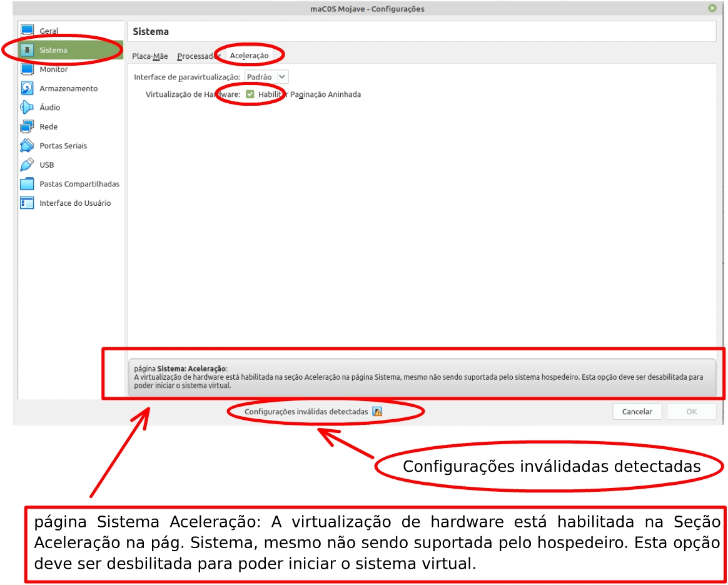Screen dimensions: 728x585
Task: Click the Pastas Compartilhadas folder icon
Action: pos(27,184)
